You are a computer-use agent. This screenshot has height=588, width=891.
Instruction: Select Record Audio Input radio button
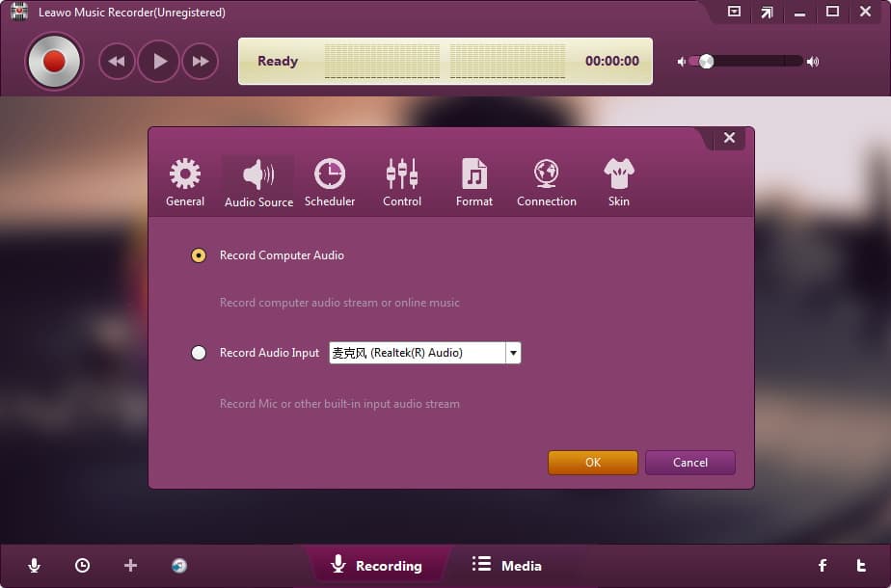coord(199,353)
